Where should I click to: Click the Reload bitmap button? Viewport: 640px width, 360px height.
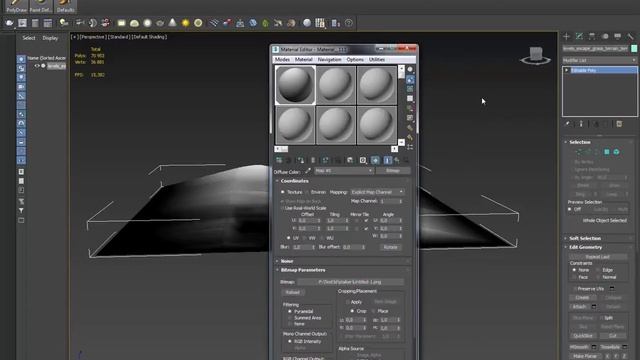point(292,292)
